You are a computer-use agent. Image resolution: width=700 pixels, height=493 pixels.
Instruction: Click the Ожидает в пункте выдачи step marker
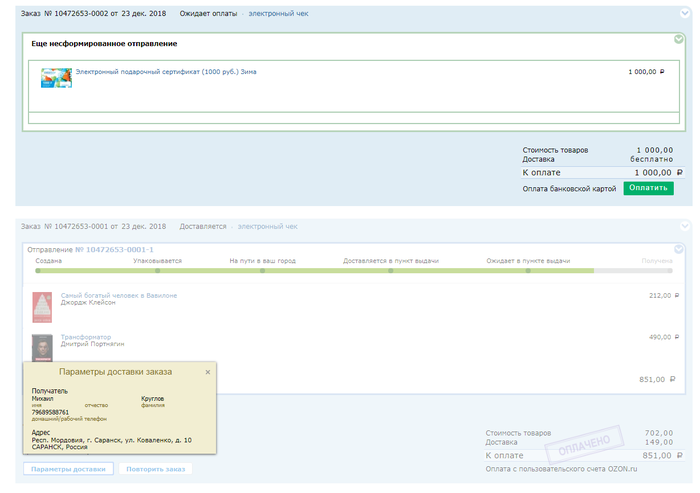pos(528,270)
